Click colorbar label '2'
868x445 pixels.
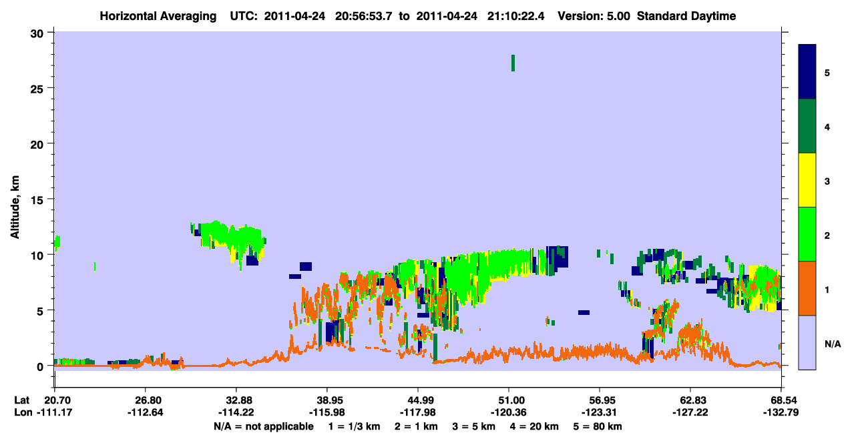tap(827, 235)
